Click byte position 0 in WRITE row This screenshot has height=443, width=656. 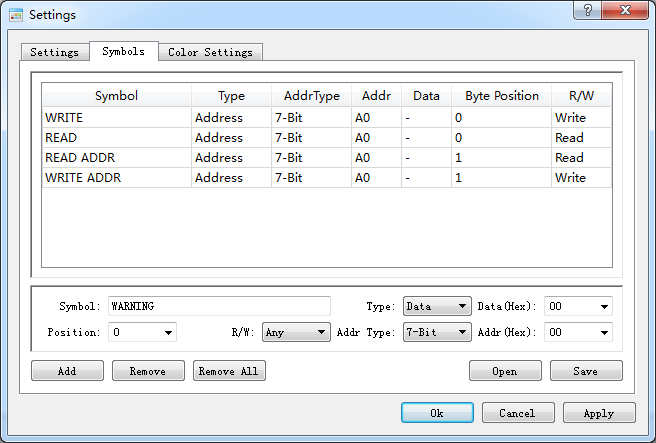pos(502,118)
